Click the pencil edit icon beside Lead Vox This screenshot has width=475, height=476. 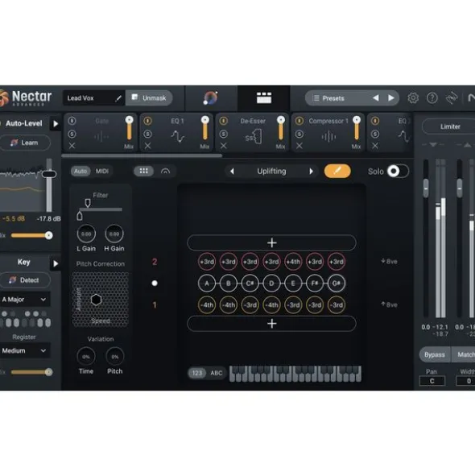tap(118, 98)
